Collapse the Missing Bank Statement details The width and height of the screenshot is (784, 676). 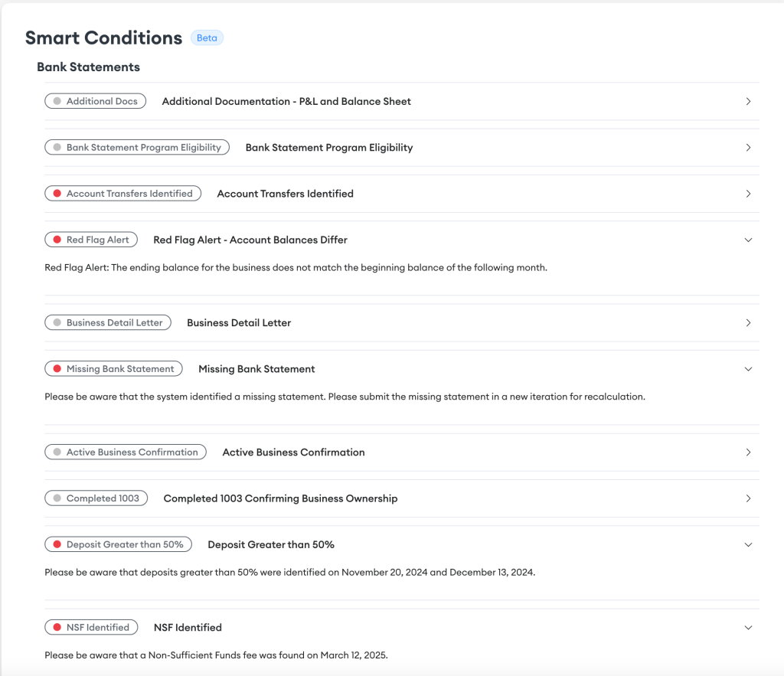[x=749, y=368]
